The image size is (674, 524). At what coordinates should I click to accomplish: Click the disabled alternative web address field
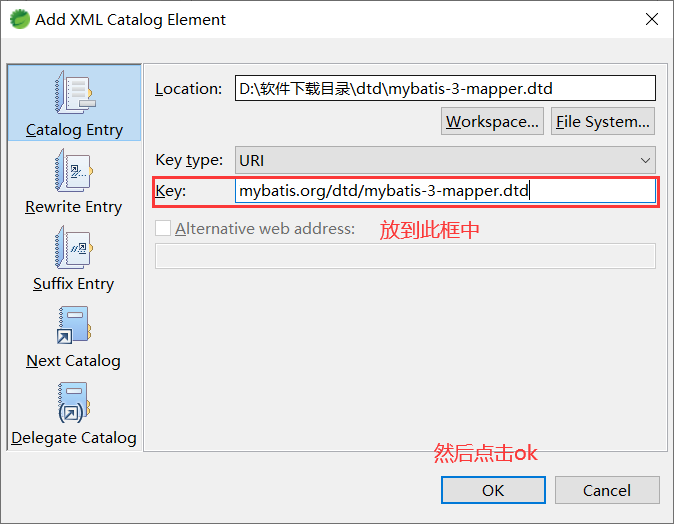[405, 256]
